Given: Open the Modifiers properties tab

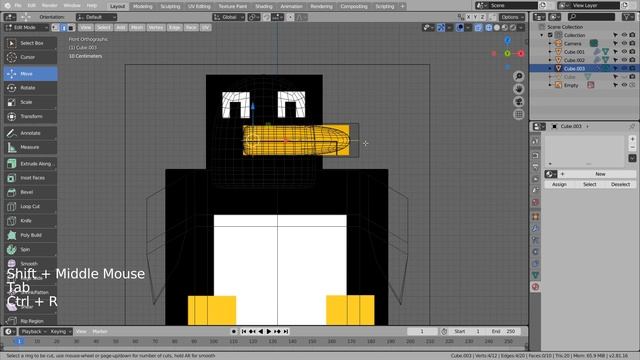Looking at the screenshot, I should coord(536,228).
